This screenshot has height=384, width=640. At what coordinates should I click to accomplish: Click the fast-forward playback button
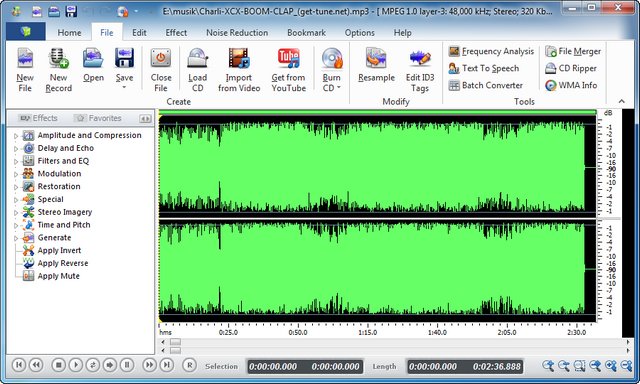pos(149,365)
